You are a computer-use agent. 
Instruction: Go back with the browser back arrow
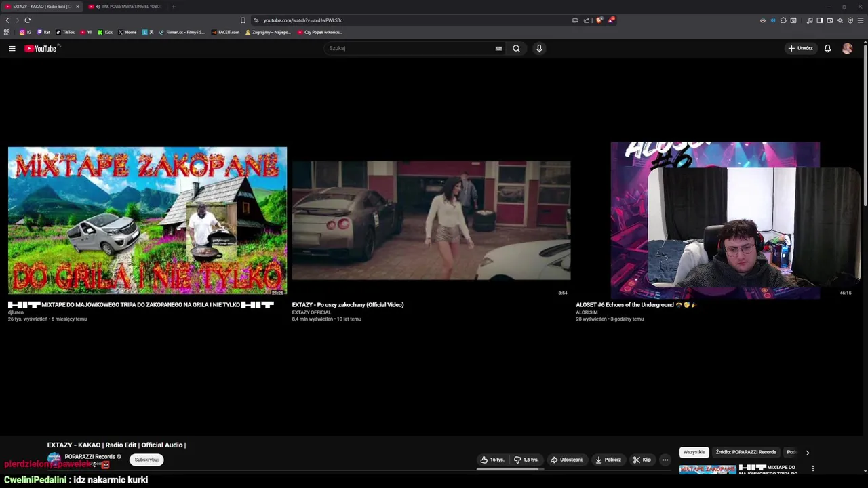(7, 20)
